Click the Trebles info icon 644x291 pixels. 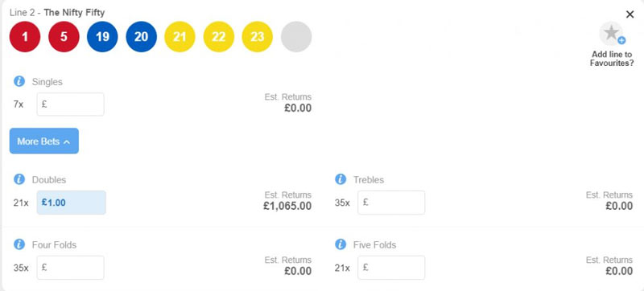[x=341, y=179]
